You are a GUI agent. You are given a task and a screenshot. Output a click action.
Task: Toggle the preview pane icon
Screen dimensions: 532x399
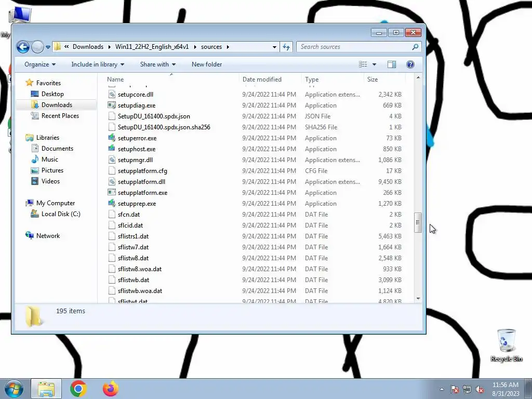[392, 64]
